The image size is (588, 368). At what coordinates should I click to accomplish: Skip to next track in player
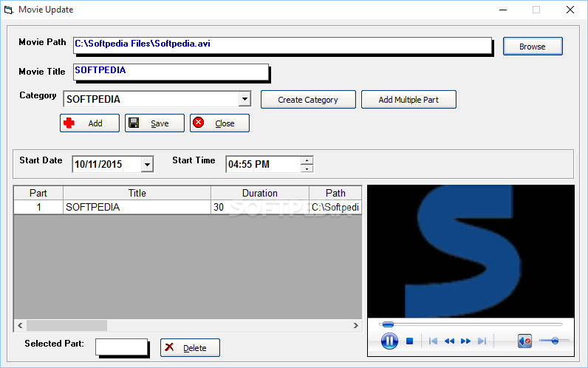[x=482, y=341]
